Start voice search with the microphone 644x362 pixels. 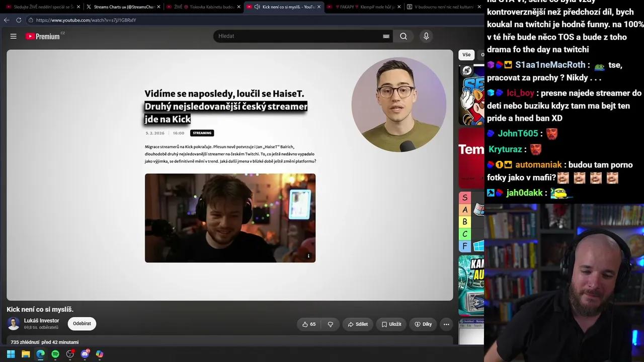pyautogui.click(x=426, y=36)
